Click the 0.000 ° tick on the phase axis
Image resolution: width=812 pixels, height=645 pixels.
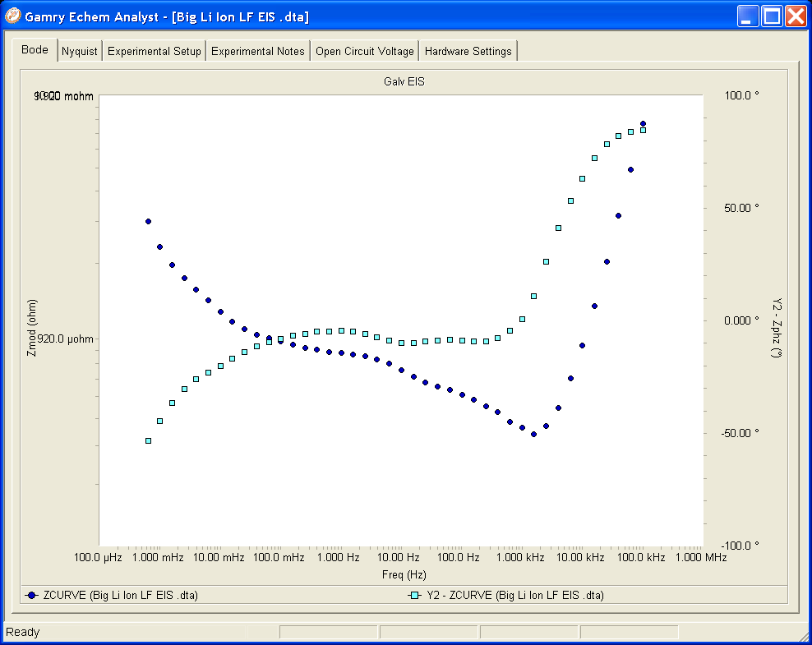click(741, 320)
